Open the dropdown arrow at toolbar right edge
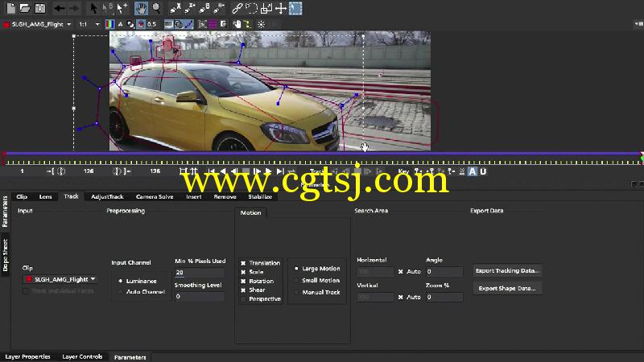 638,24
